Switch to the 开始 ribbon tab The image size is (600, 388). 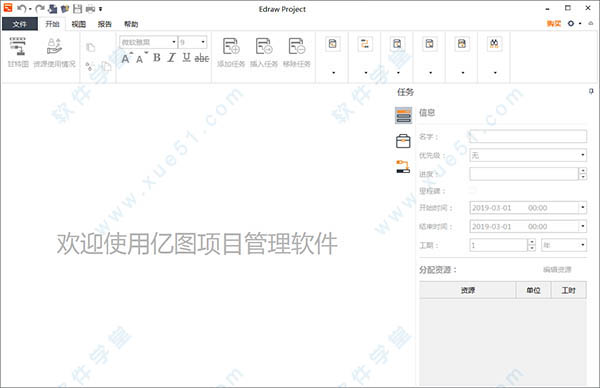[x=52, y=24]
